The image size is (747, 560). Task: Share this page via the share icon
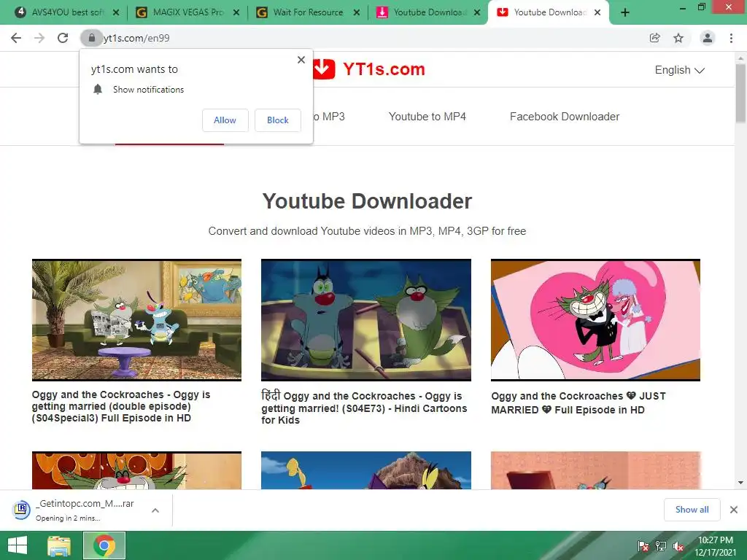pyautogui.click(x=655, y=38)
